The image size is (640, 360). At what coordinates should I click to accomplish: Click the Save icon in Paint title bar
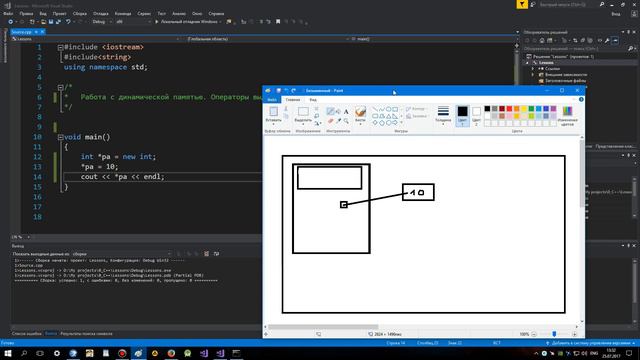(x=279, y=91)
